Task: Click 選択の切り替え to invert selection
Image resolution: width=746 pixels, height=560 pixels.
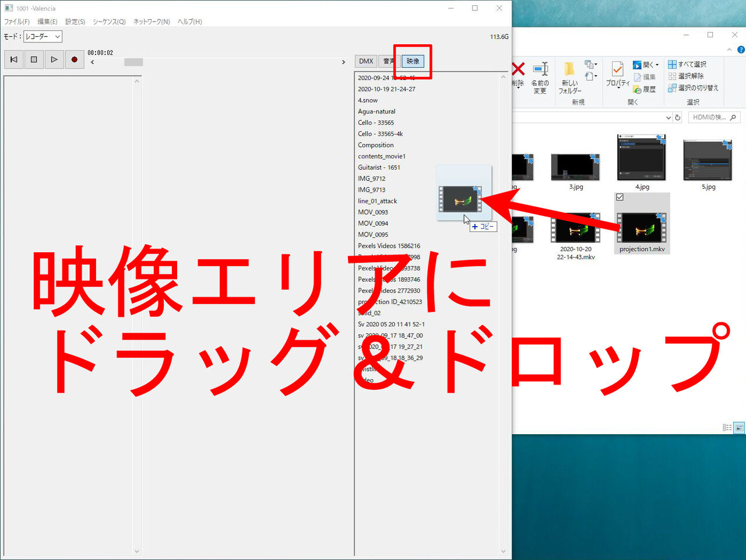Action: 694,89
